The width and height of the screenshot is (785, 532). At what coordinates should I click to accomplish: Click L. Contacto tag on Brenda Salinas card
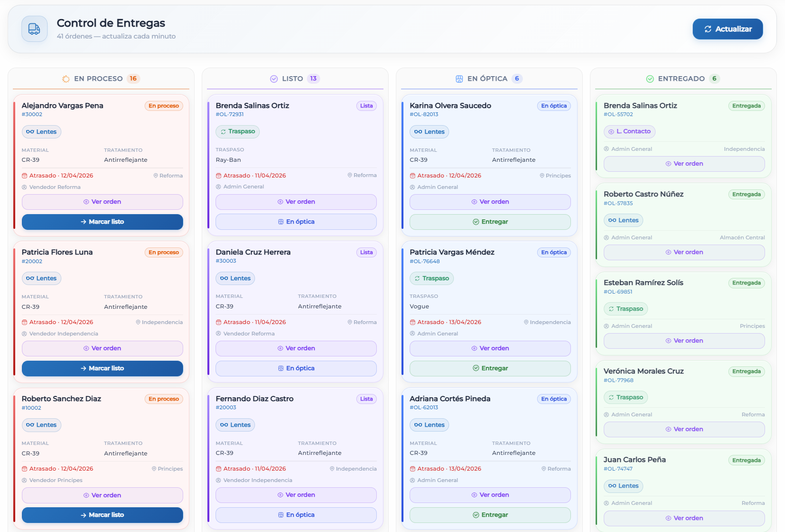coord(629,132)
